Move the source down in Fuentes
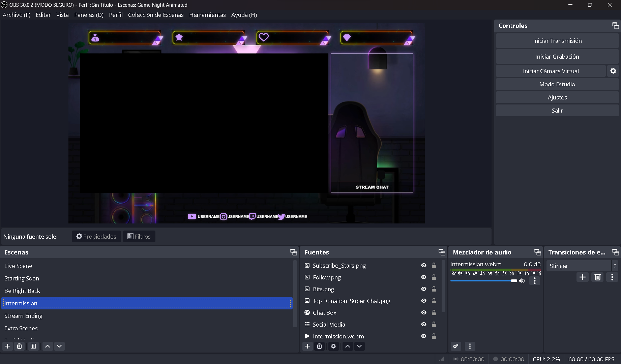 coord(359,346)
